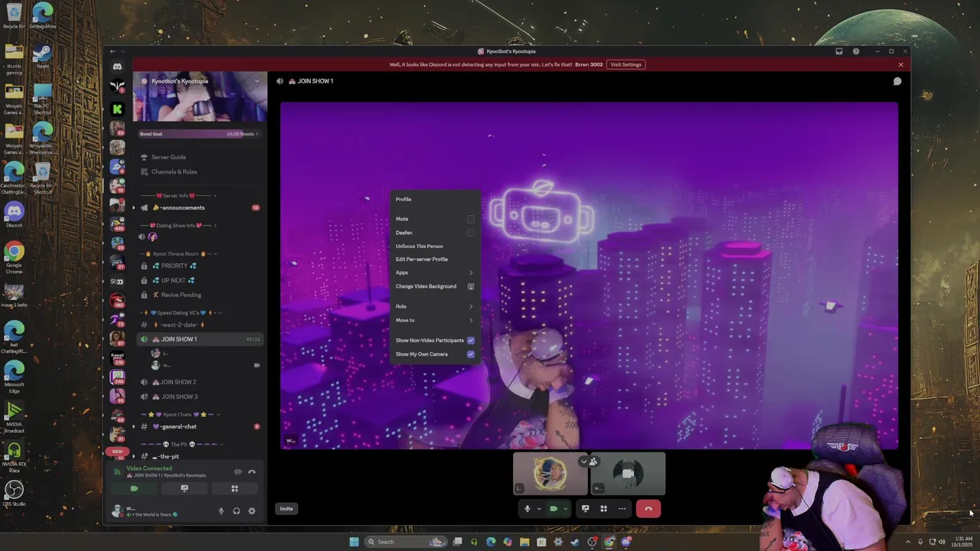Open Steam from the taskbar
Image resolution: width=980 pixels, height=551 pixels.
point(575,542)
